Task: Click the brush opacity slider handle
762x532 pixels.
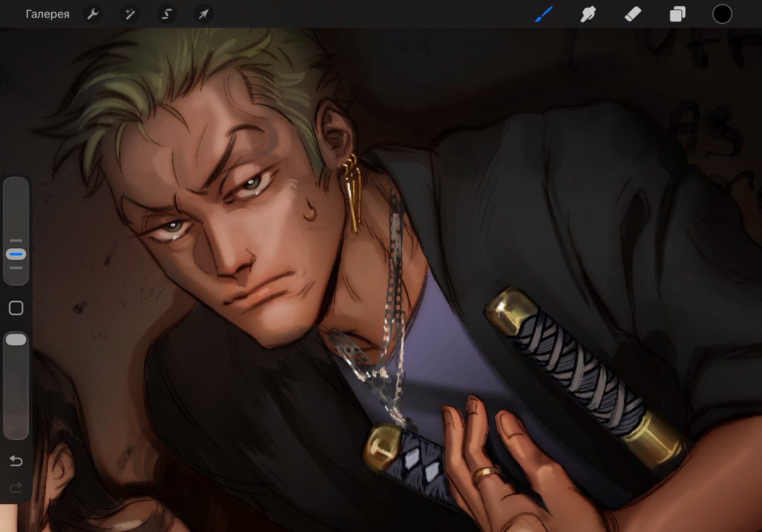Action: point(16,340)
